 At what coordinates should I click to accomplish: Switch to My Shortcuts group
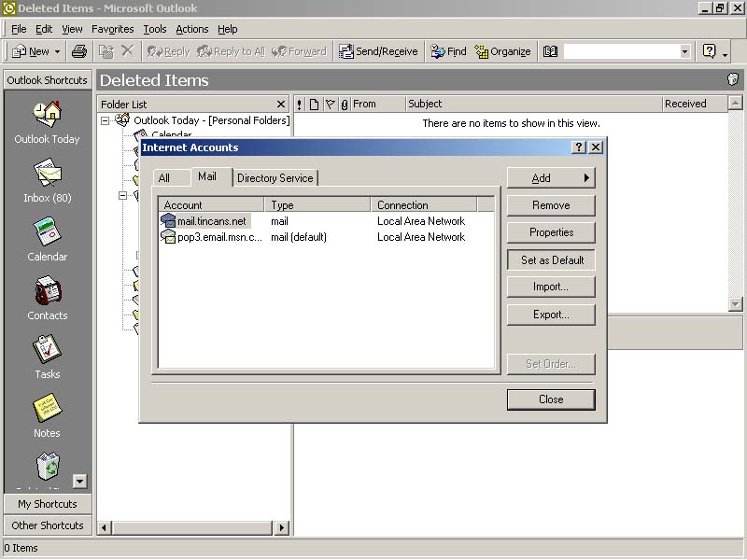[48, 504]
